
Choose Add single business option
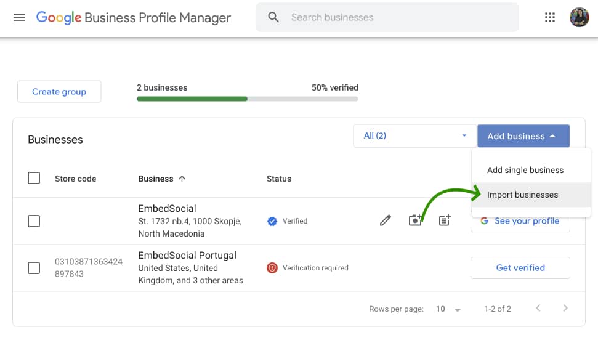click(x=531, y=170)
